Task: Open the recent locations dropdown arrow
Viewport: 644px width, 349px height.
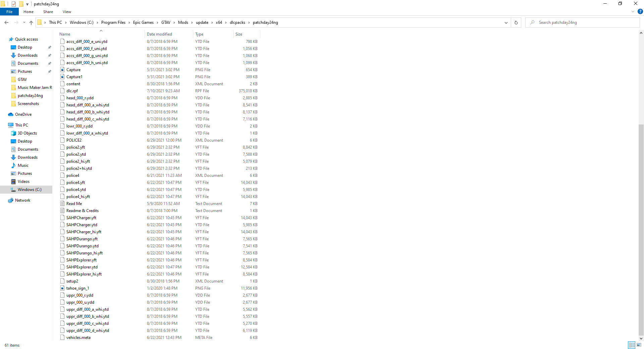Action: [x=24, y=22]
